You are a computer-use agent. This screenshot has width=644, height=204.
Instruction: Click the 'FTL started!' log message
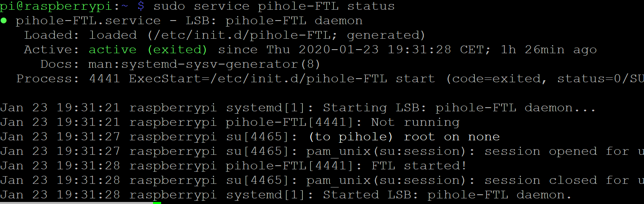coord(419,166)
